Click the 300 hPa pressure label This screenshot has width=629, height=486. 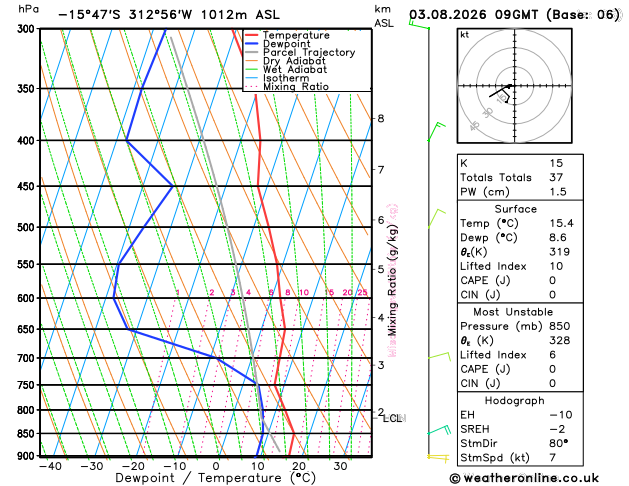pos(28,29)
